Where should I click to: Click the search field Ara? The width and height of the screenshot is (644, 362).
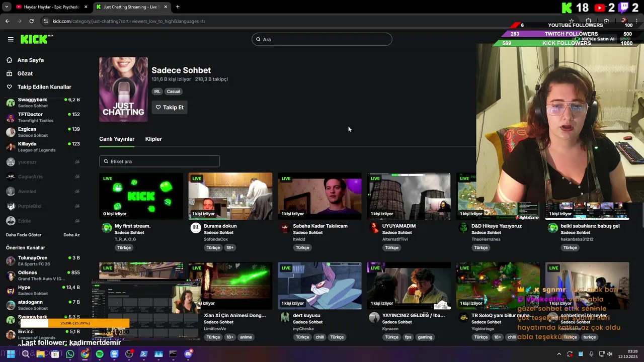322,39
